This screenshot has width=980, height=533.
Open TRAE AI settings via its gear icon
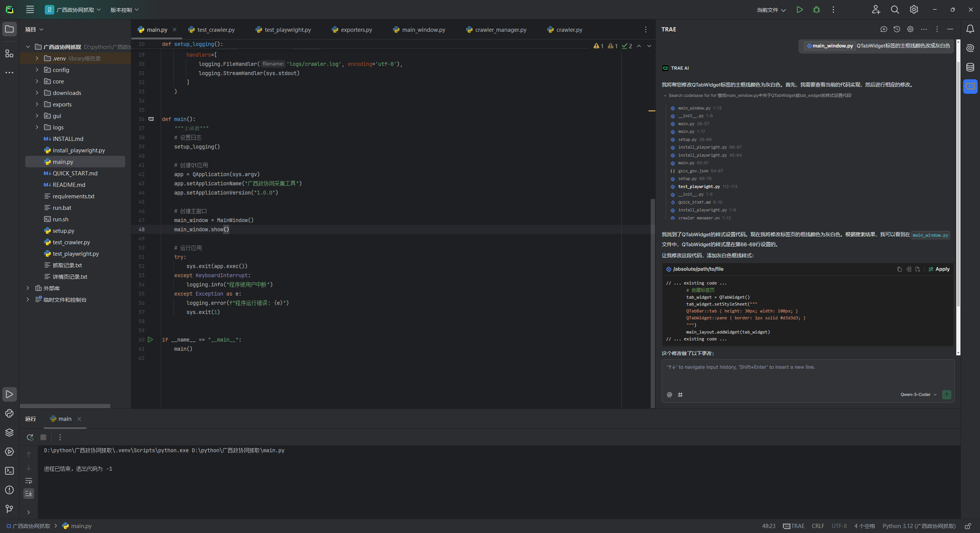pyautogui.click(x=910, y=29)
